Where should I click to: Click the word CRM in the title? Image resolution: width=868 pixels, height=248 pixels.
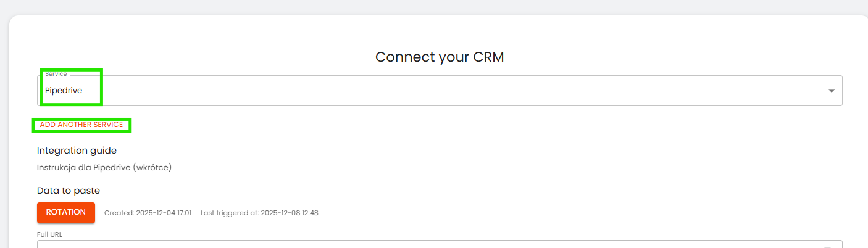[x=488, y=57]
